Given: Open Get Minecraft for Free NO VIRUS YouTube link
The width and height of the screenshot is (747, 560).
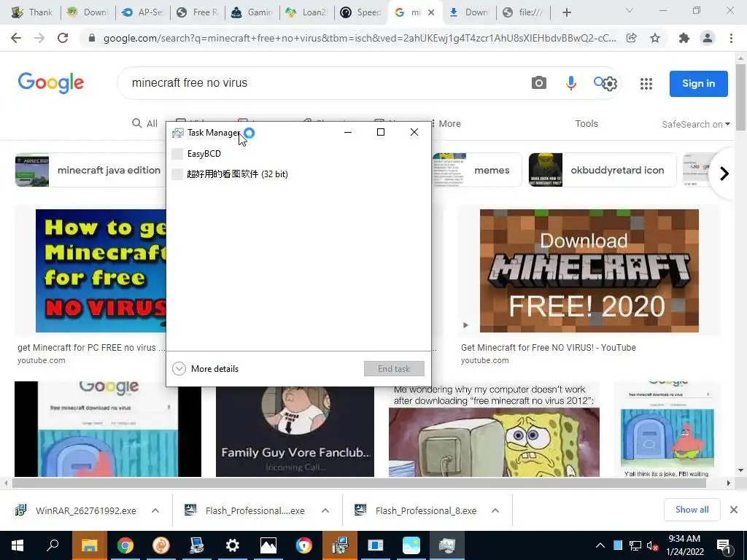Looking at the screenshot, I should [x=549, y=348].
